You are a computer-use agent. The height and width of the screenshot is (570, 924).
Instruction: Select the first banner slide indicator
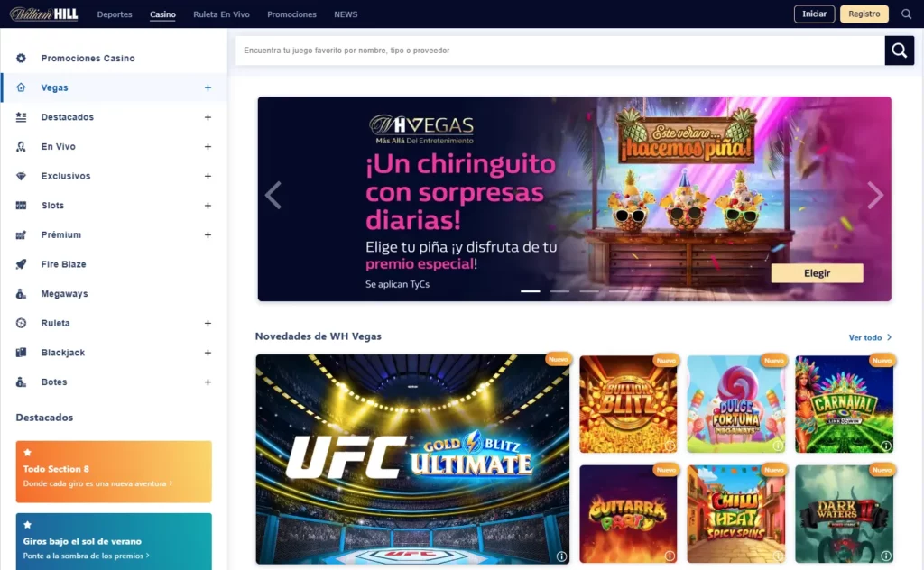pyautogui.click(x=531, y=291)
